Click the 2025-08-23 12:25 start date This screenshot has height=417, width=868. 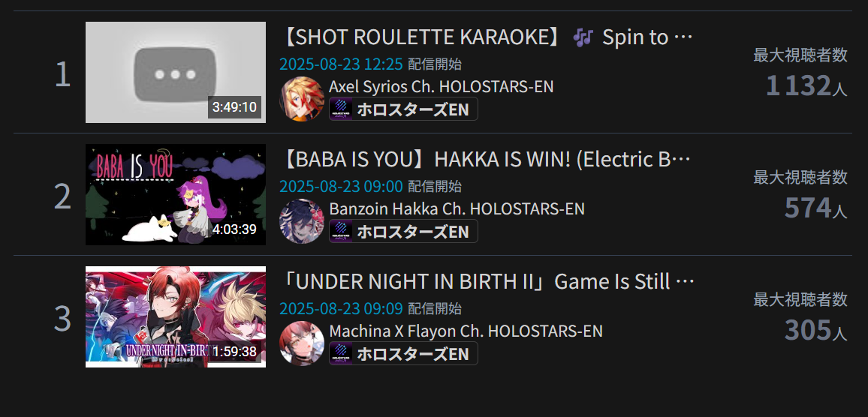click(x=341, y=64)
